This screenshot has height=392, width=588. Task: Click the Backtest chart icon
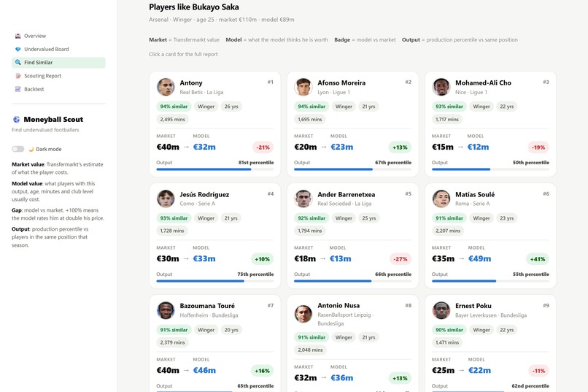click(x=18, y=89)
